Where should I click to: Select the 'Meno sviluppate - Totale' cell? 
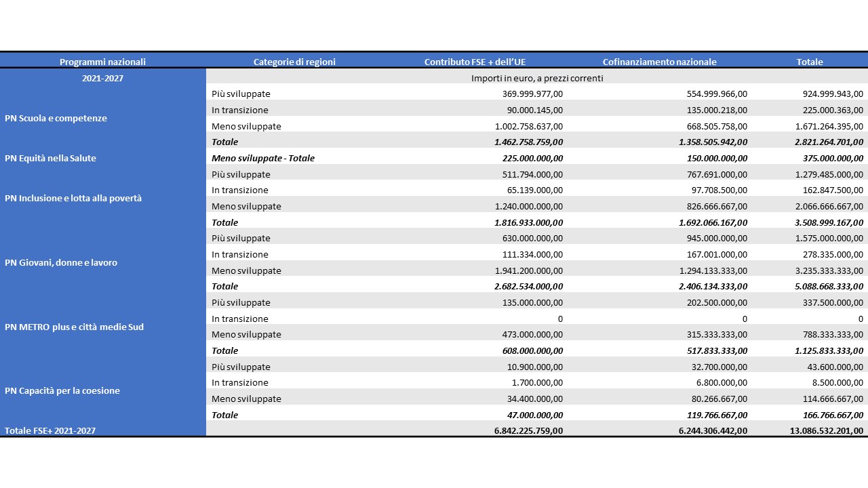click(263, 158)
